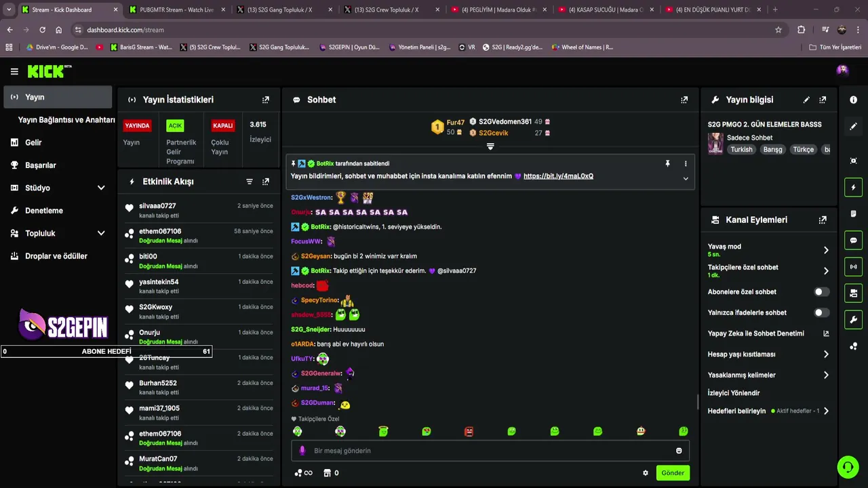Toggle the lightning bolt panel in the right sidebar
The image size is (868, 488).
pos(853,187)
